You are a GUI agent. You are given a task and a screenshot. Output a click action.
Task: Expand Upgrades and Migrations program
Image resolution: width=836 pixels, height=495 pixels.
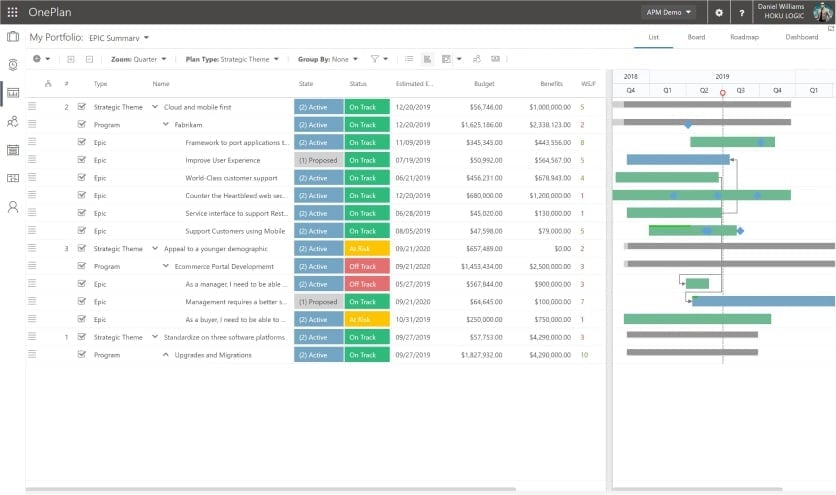[x=165, y=354]
